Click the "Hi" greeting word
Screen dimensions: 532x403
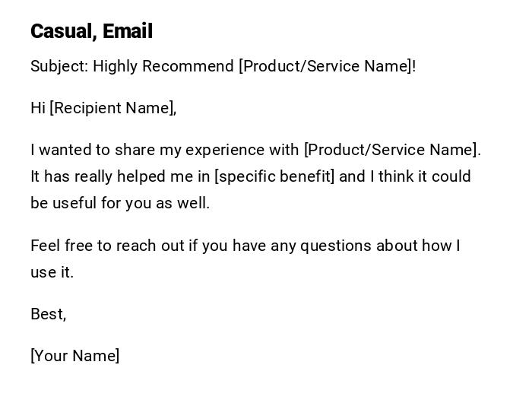tap(38, 108)
